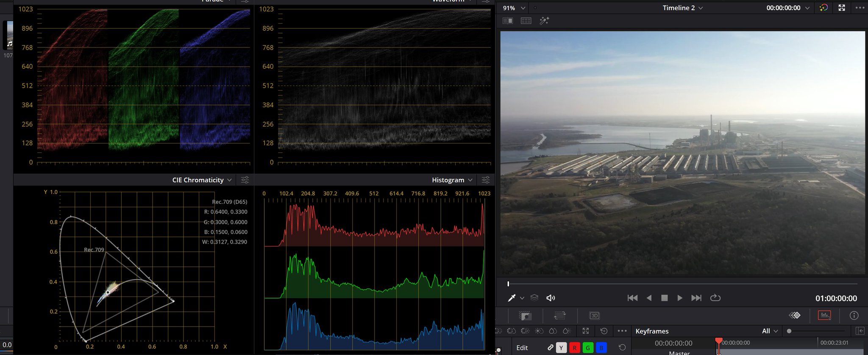Activate the magic wand highlight tool
The image size is (868, 355).
tap(544, 20)
